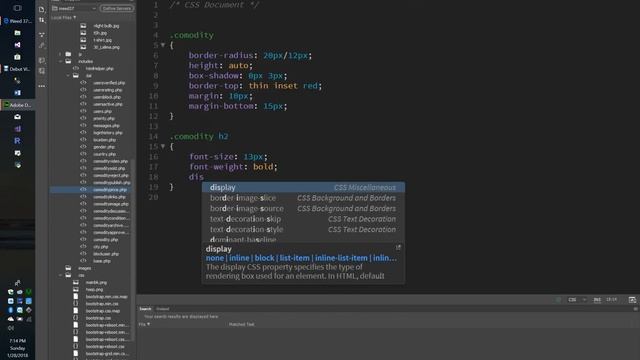Click the File Management arrows icon
Screen dimensions: 640x360
[42, 20]
